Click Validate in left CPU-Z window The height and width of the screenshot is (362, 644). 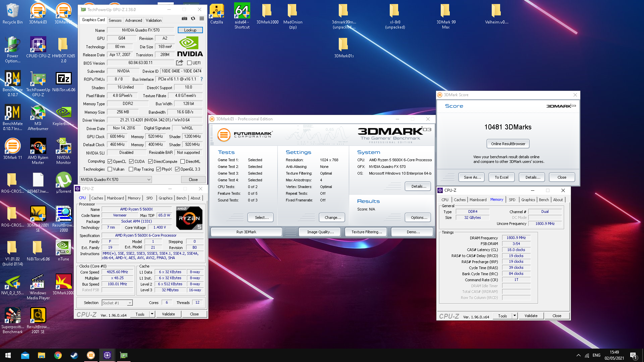pos(168,314)
